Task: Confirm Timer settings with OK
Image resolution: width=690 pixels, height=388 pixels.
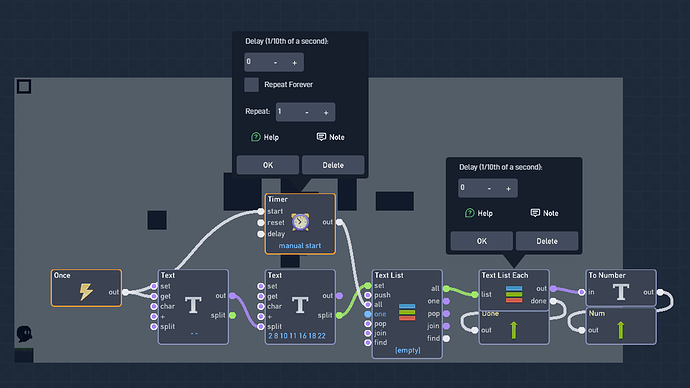Action: 268,165
